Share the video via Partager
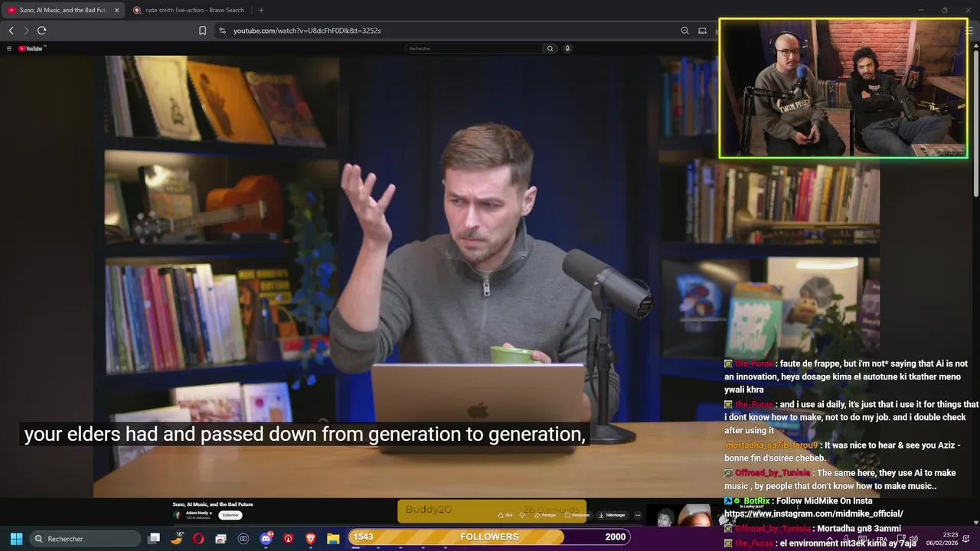980x551 pixels. (547, 515)
